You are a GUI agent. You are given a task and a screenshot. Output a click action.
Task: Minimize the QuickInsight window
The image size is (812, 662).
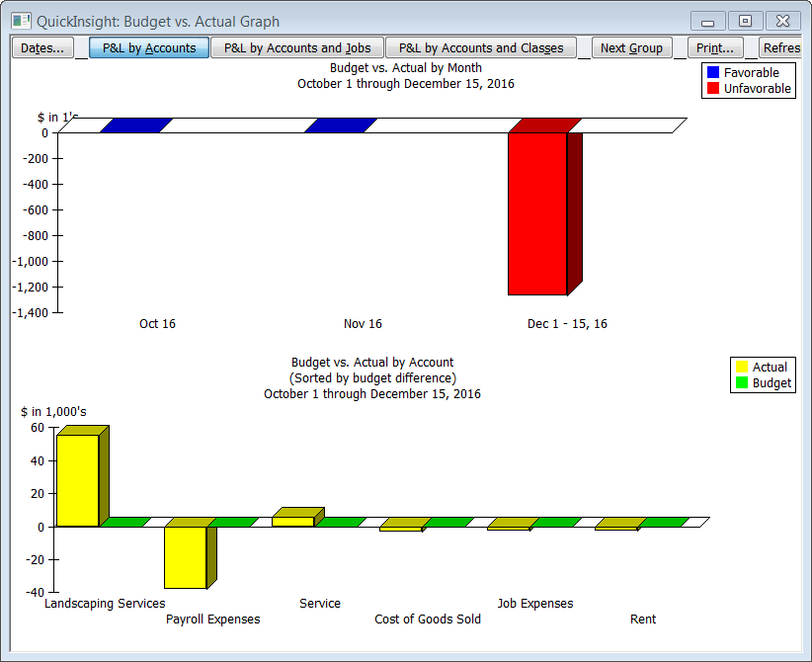coord(707,21)
